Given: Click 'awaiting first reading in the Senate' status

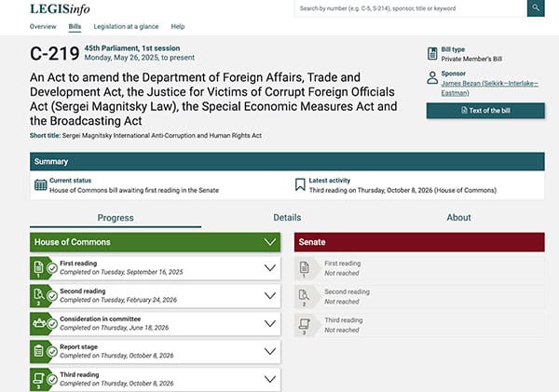Looking at the screenshot, I should (x=164, y=190).
